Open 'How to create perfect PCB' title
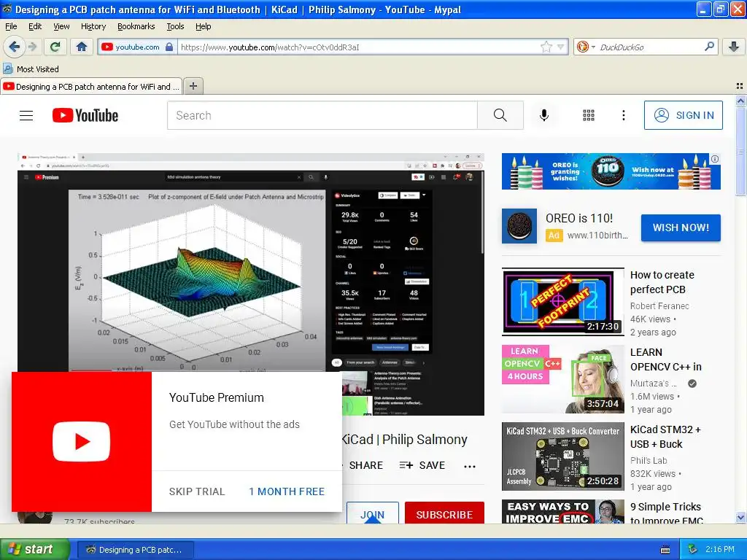Screen dimensions: 747x560 [662, 282]
